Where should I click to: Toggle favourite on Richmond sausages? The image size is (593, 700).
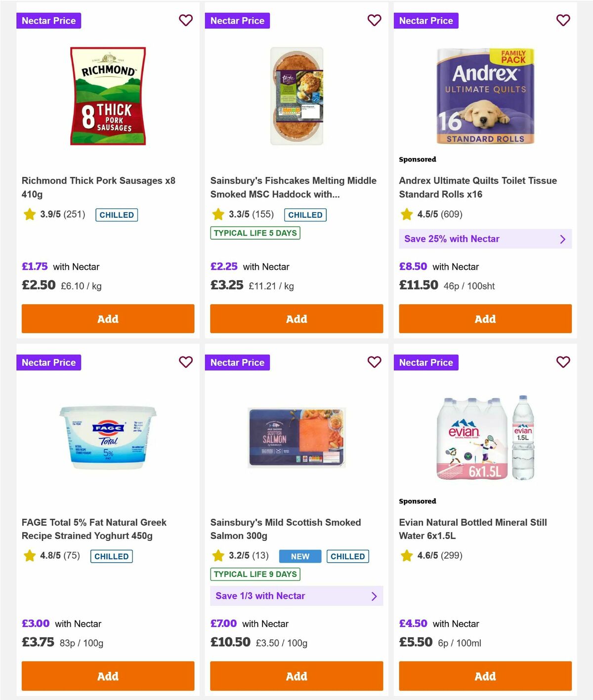click(x=185, y=20)
